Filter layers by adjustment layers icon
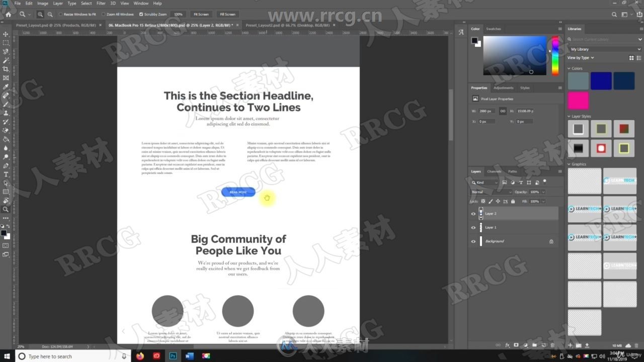 [513, 183]
